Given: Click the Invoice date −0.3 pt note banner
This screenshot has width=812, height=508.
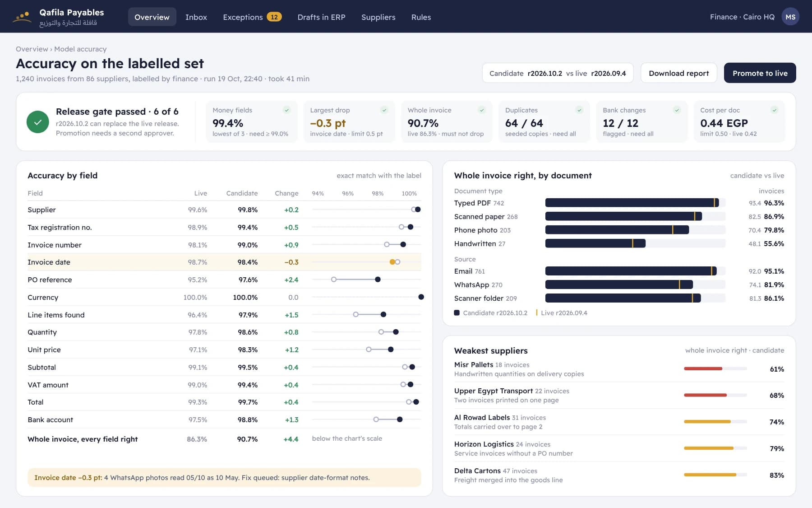Looking at the screenshot, I should [x=224, y=477].
